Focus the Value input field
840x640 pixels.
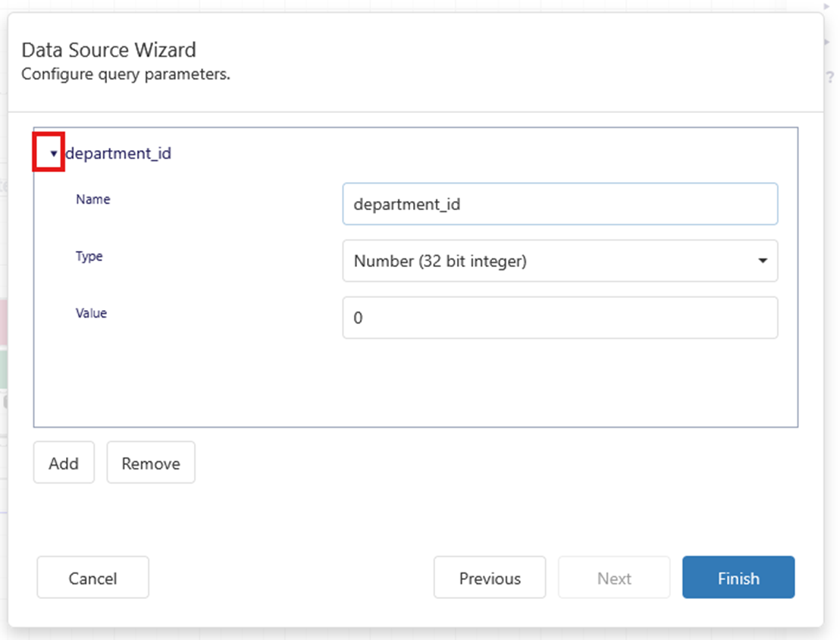coord(559,318)
